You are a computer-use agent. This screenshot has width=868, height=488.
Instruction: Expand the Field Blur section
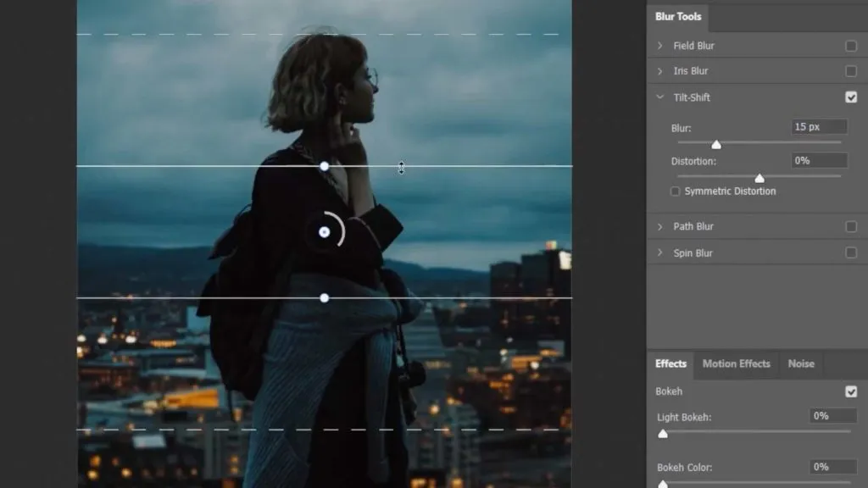660,45
